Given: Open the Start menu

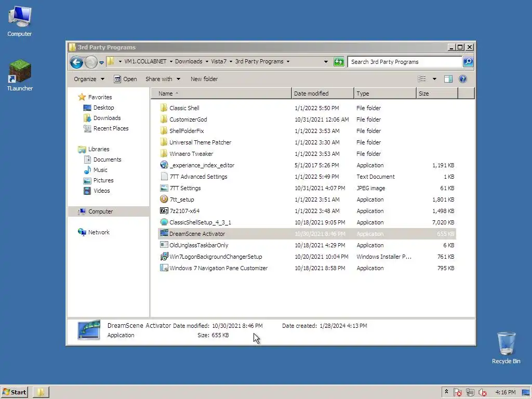Looking at the screenshot, I should (x=15, y=392).
